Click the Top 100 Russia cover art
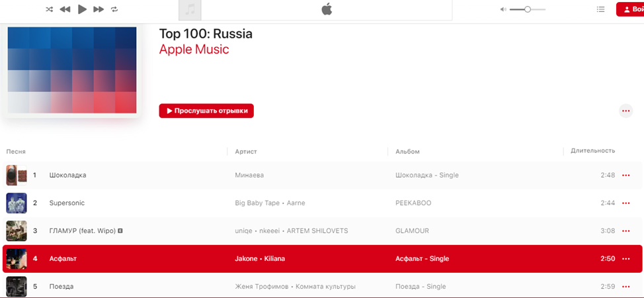 click(x=72, y=70)
